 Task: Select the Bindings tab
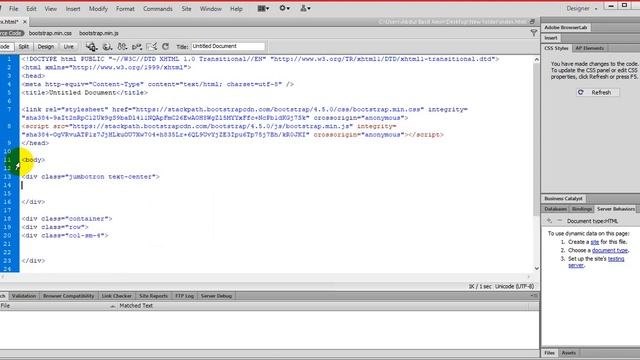(582, 209)
